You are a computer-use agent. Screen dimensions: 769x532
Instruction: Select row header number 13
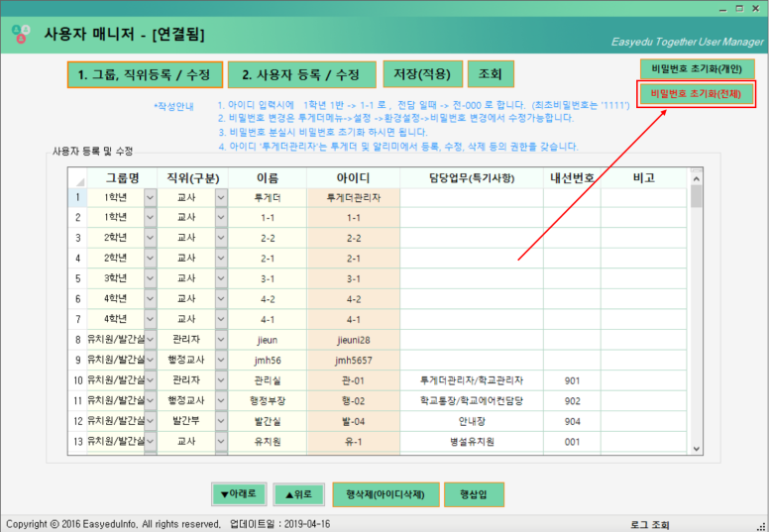[x=77, y=441]
